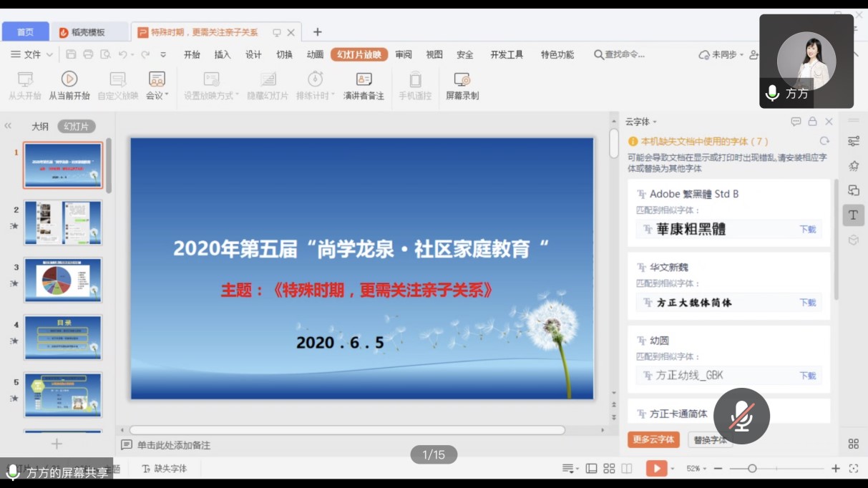Click the 演讲者备注 presenter notes icon
868x488 pixels.
point(364,79)
